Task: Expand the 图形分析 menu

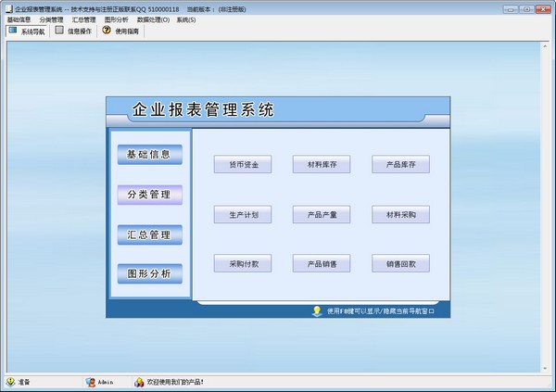Action: pos(117,19)
